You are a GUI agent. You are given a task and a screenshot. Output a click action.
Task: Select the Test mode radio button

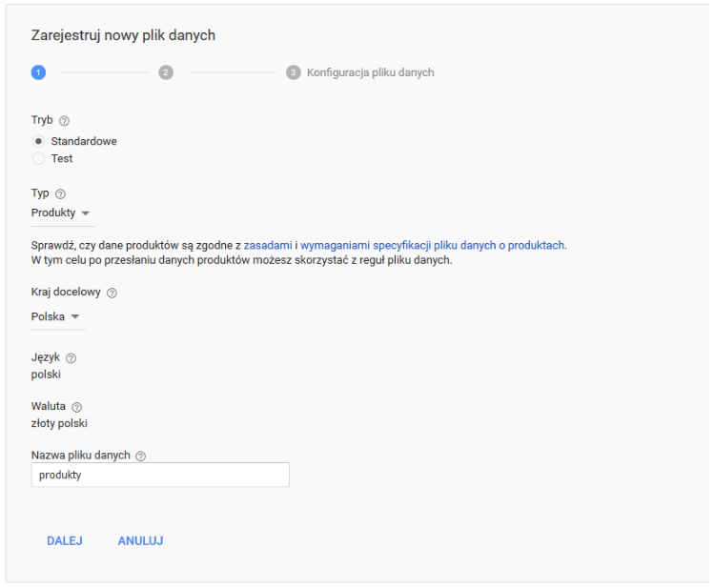tap(39, 158)
